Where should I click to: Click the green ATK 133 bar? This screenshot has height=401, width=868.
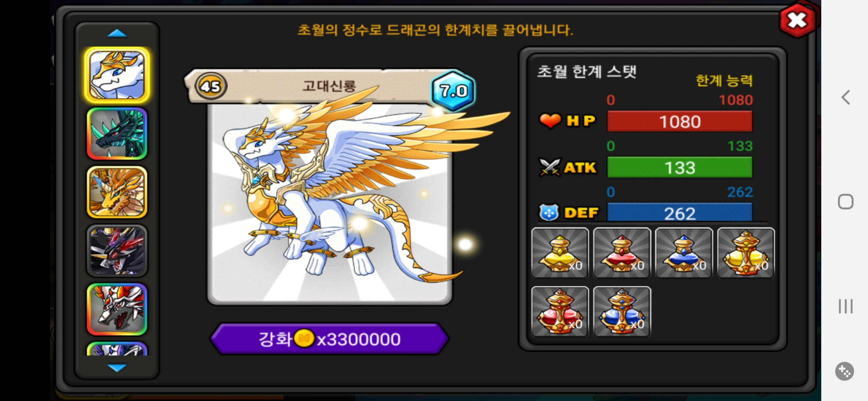[x=680, y=167]
